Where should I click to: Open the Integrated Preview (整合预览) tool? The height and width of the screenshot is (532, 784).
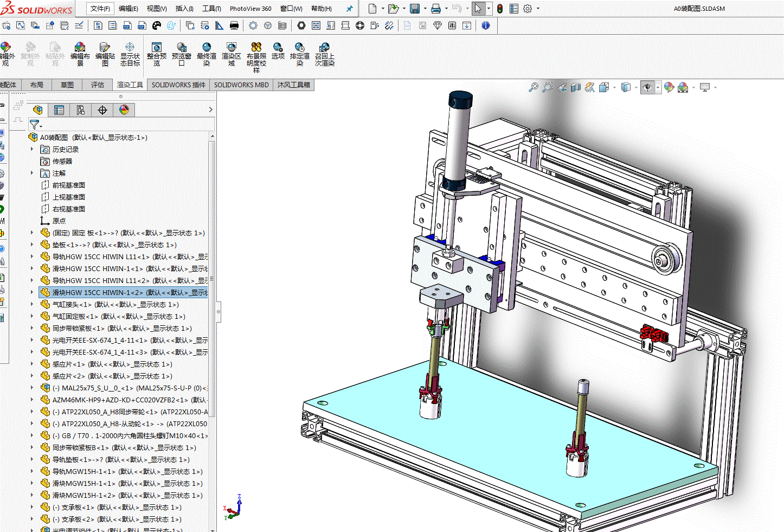pyautogui.click(x=157, y=54)
